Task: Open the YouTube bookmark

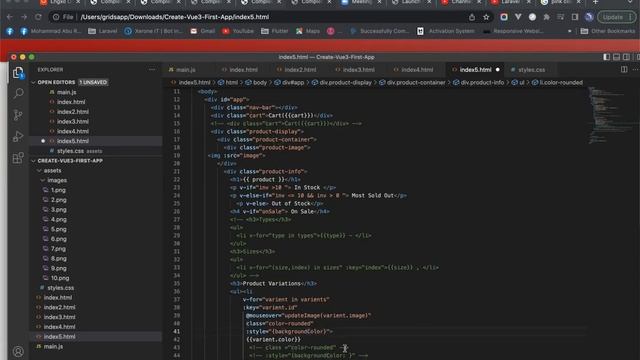Action: 238,31
